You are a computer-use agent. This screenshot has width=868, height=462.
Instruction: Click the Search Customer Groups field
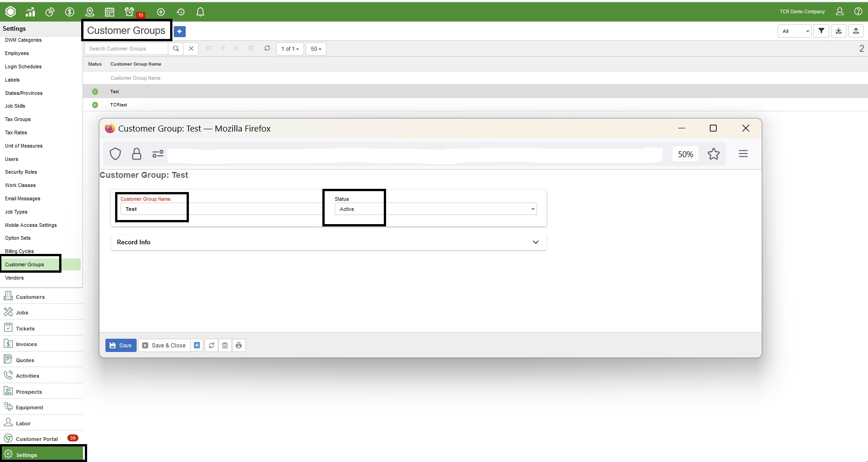[x=127, y=49]
